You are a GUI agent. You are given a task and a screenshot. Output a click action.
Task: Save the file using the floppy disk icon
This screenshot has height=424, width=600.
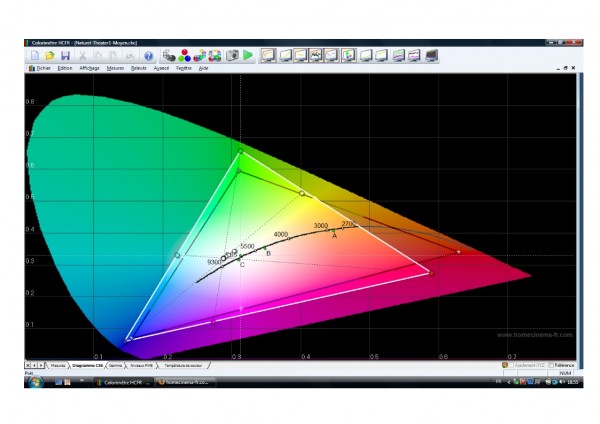(65, 56)
